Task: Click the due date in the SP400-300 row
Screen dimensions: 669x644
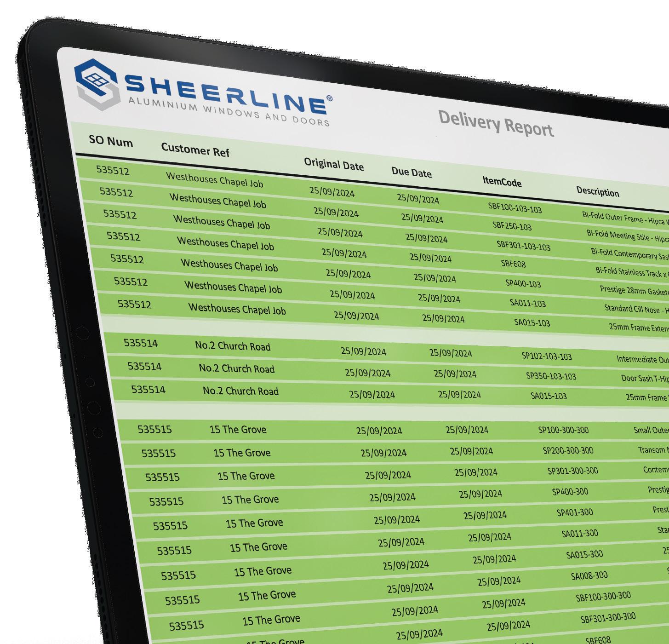Action: pos(480,494)
